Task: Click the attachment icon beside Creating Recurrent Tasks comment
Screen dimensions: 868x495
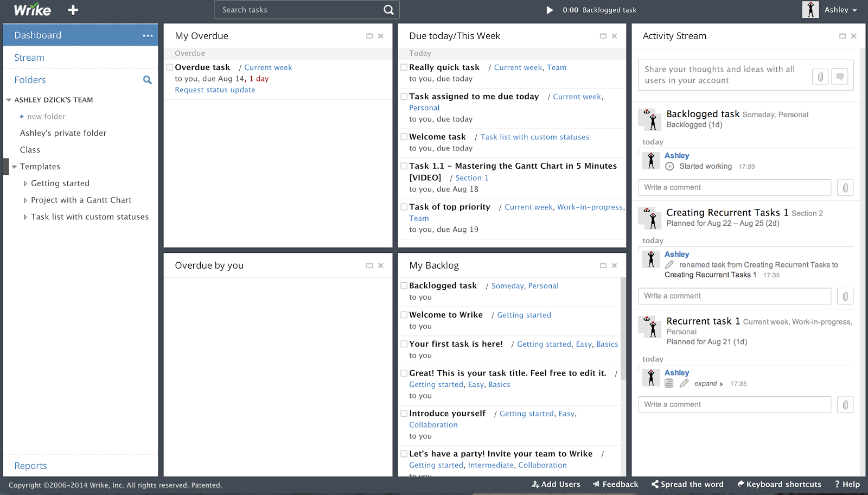Action: click(845, 296)
